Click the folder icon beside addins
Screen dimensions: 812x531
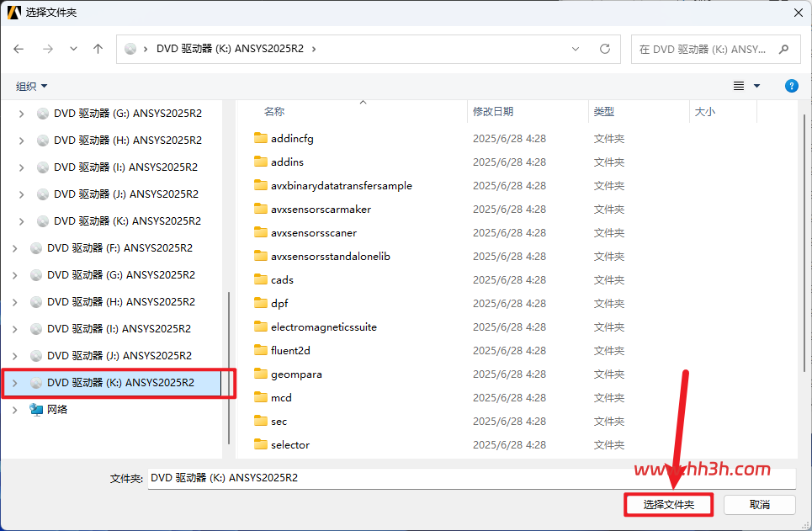[x=261, y=162]
